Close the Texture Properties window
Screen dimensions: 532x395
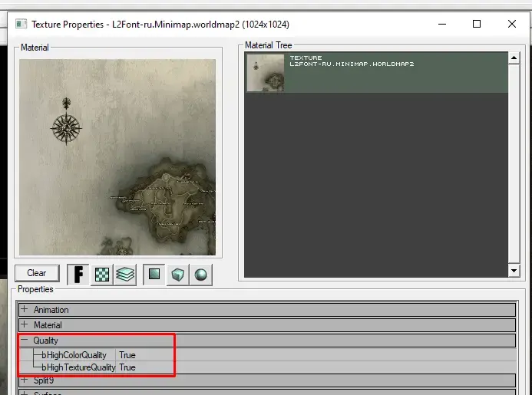[512, 24]
